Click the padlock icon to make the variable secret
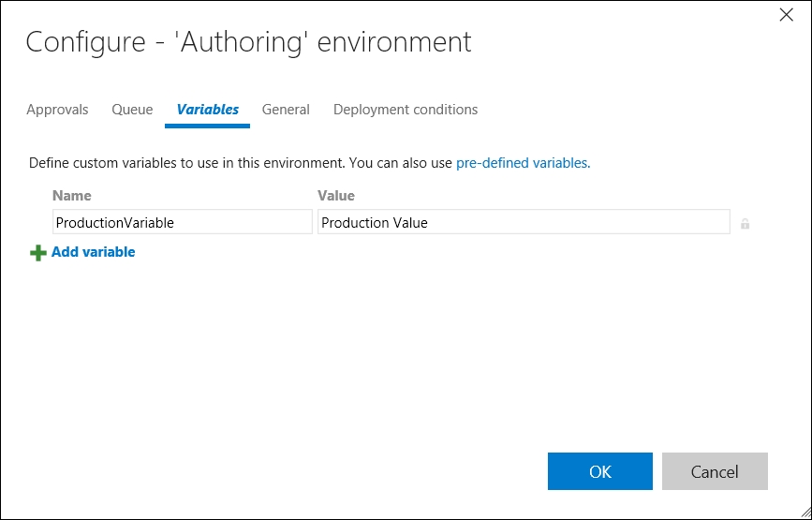Screen dimensions: 812x520 tap(745, 224)
